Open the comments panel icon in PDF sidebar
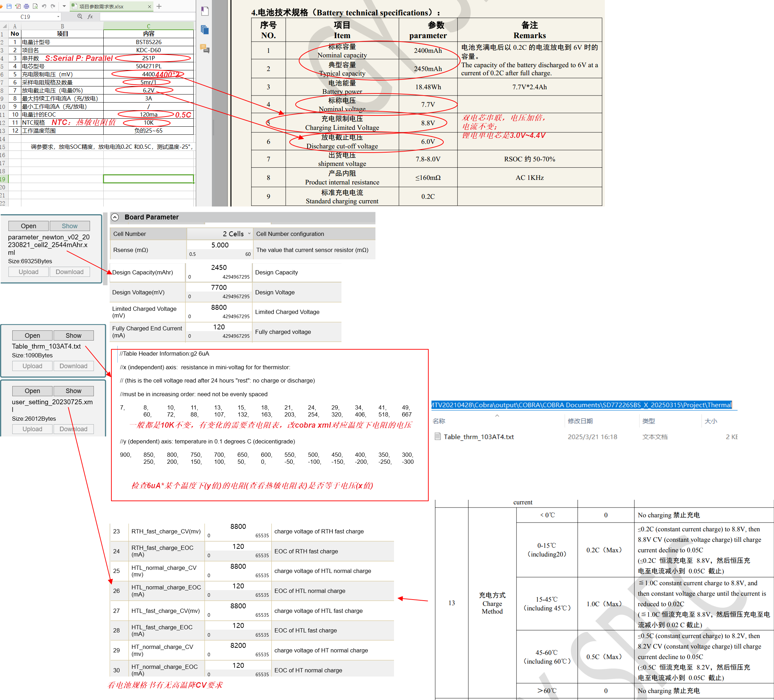This screenshot has height=700, width=774. point(205,48)
